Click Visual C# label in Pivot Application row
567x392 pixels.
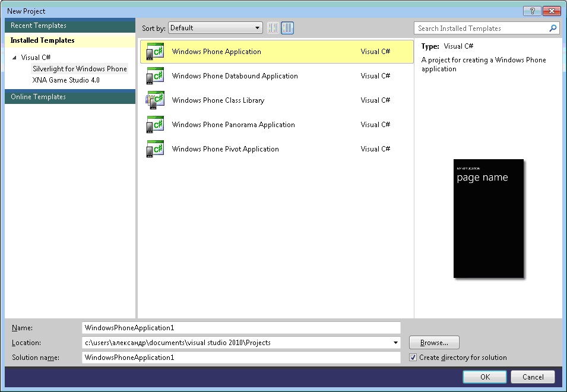[375, 148]
